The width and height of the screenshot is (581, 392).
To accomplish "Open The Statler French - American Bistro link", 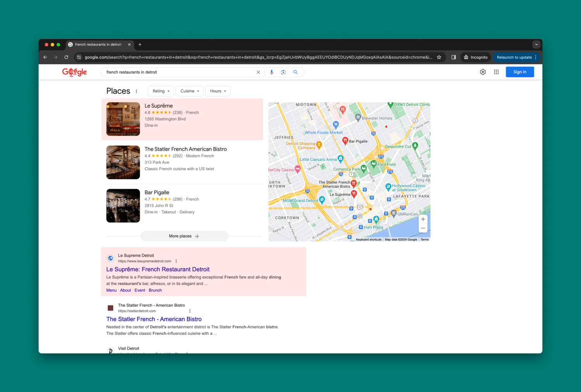I will point(154,319).
